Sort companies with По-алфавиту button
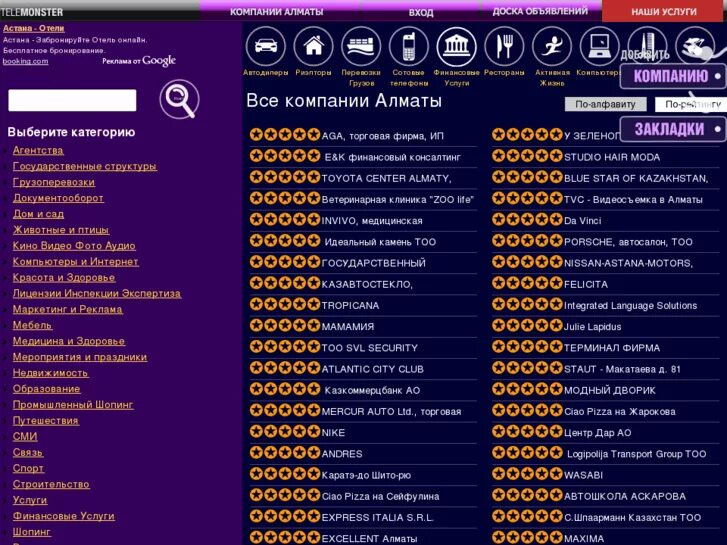The image size is (727, 545). pos(605,104)
